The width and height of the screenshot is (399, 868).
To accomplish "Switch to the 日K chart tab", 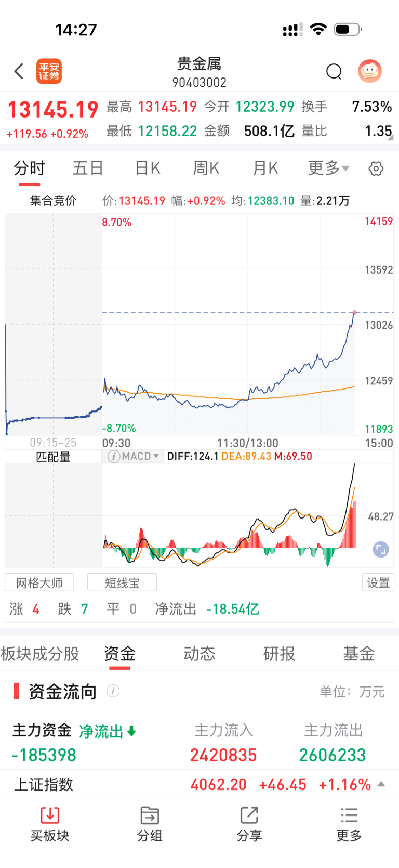I will tap(148, 168).
